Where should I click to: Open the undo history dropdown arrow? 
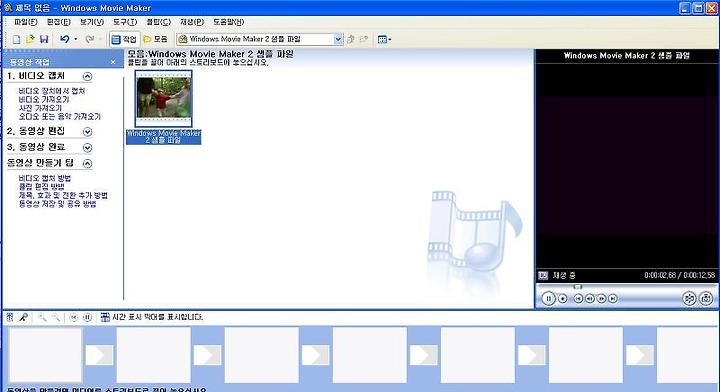(x=76, y=39)
